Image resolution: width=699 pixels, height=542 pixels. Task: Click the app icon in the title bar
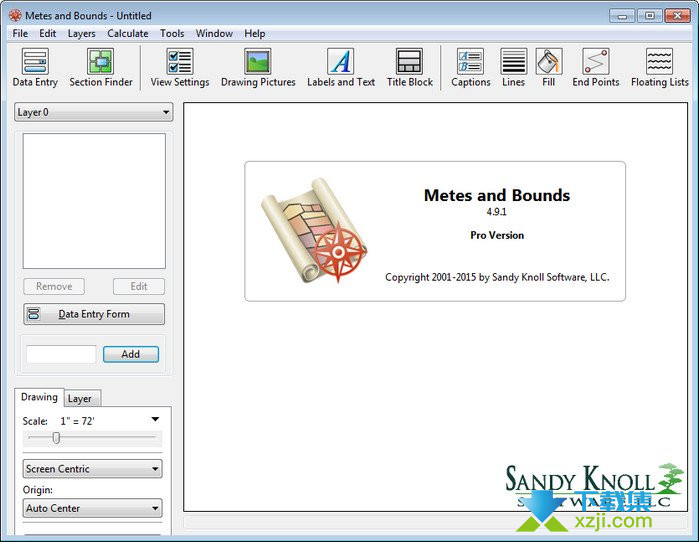(15, 16)
